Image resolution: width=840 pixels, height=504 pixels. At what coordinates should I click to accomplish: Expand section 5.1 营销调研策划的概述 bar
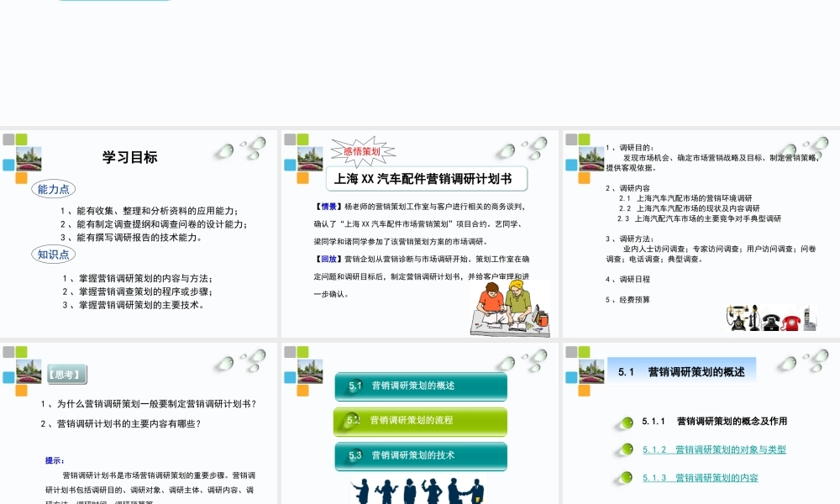click(419, 386)
